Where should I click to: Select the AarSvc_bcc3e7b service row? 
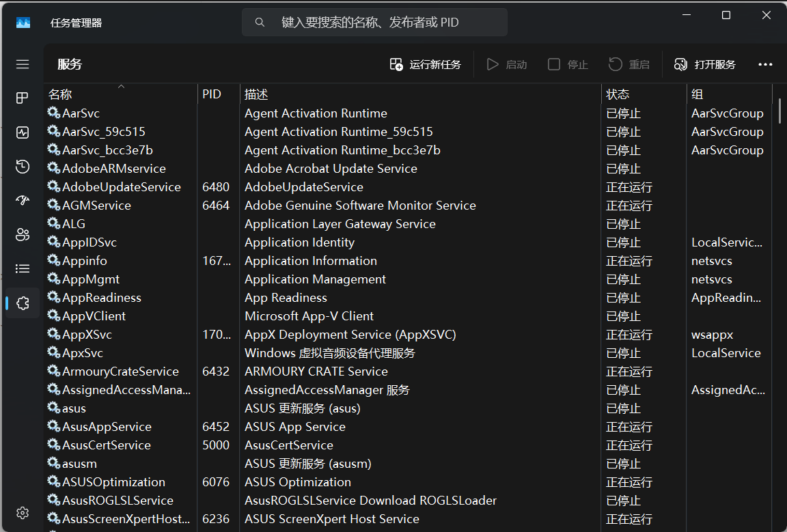tap(408, 150)
